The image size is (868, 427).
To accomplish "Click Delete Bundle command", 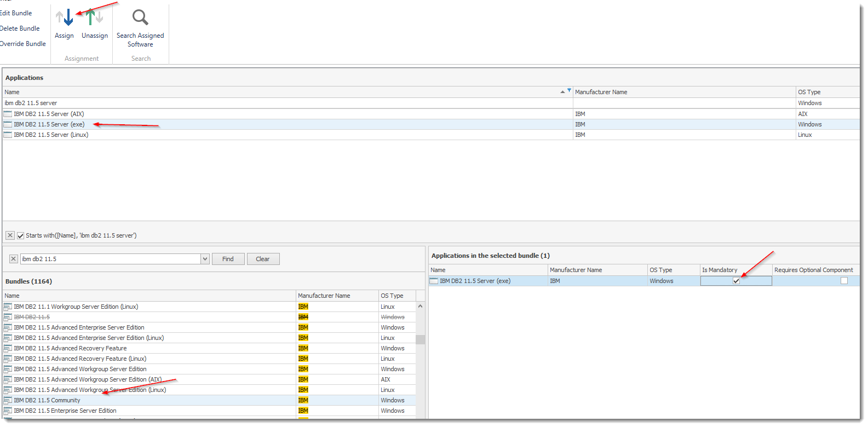I will point(20,28).
